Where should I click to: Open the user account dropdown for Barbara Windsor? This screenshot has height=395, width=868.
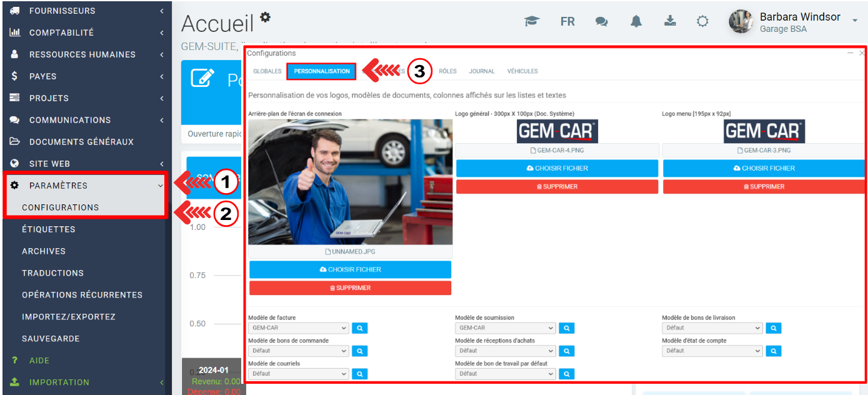(x=854, y=21)
